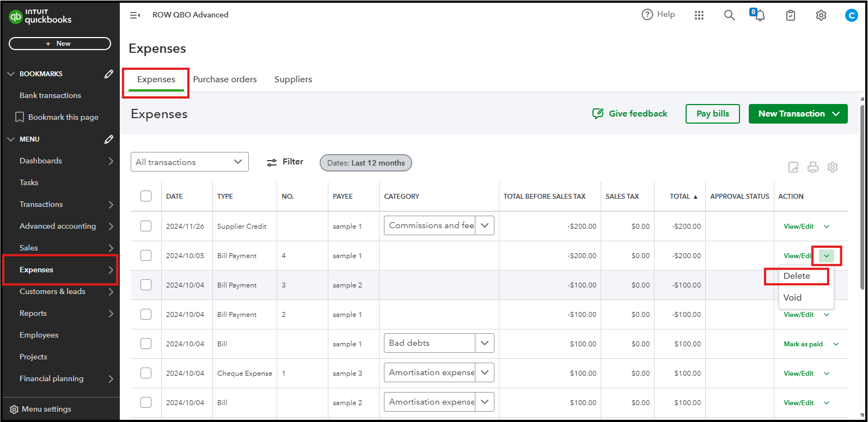The height and width of the screenshot is (422, 868).
Task: Check the Bad debts Bill row checkbox
Action: click(x=146, y=344)
